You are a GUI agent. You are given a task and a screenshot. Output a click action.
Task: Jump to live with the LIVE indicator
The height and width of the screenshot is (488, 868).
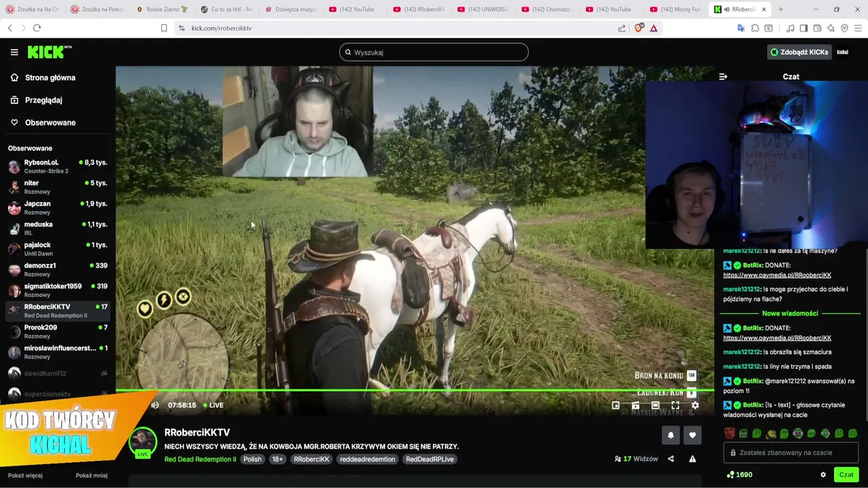click(x=212, y=405)
